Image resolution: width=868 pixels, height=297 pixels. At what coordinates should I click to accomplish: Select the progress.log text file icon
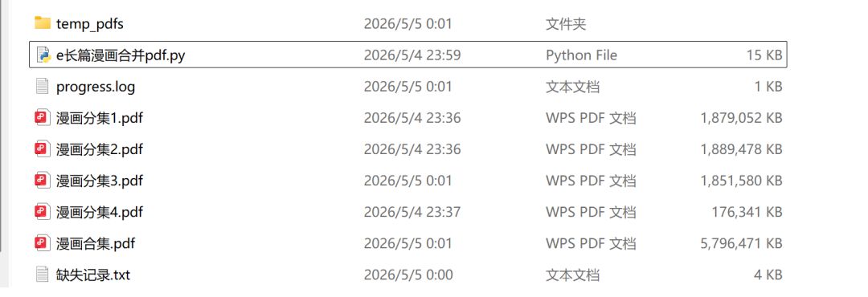point(43,86)
